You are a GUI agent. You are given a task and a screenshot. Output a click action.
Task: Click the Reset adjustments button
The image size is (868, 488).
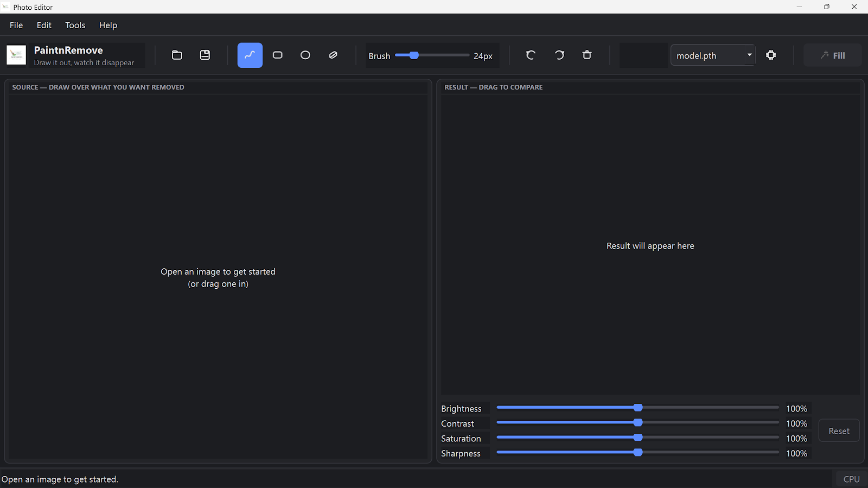[839, 431]
